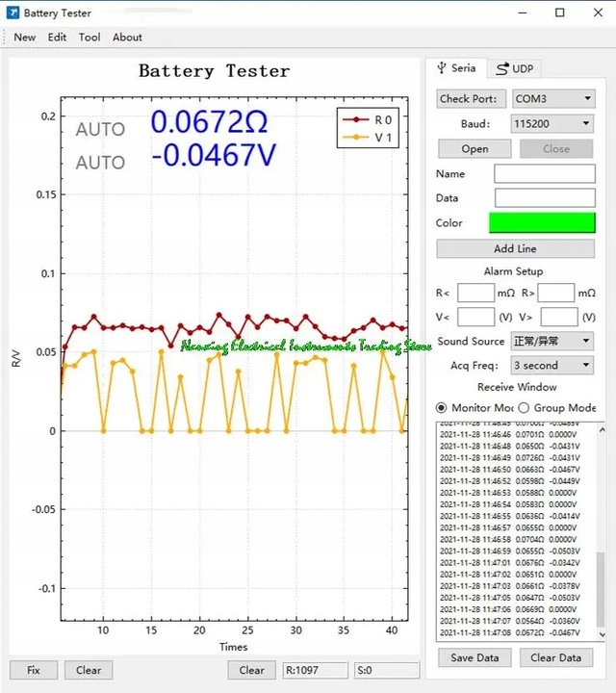Select log row 11:47:01 0.0676Ω
The height and width of the screenshot is (693, 616).
(x=510, y=563)
